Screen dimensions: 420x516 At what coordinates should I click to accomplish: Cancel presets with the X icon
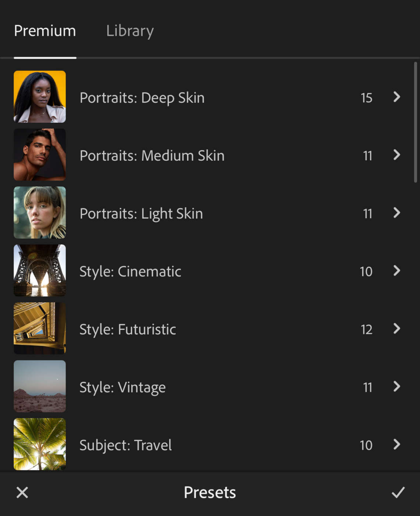coord(22,492)
